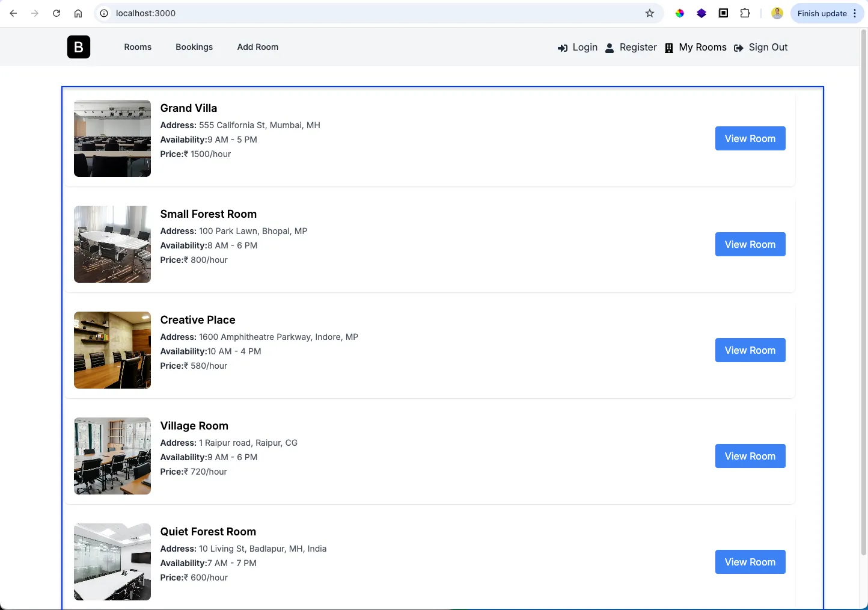Click the site info icon in address bar
868x610 pixels.
click(x=104, y=13)
